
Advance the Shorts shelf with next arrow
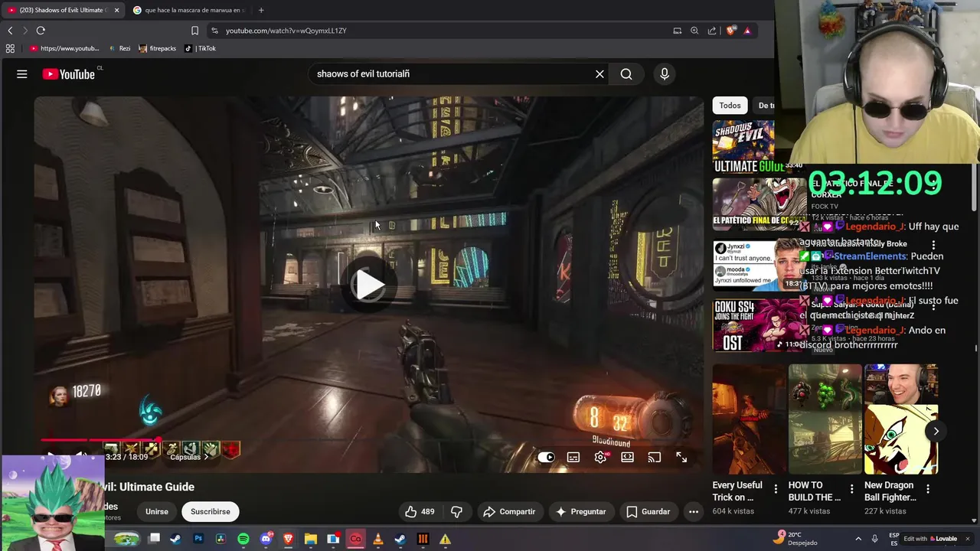(x=936, y=431)
